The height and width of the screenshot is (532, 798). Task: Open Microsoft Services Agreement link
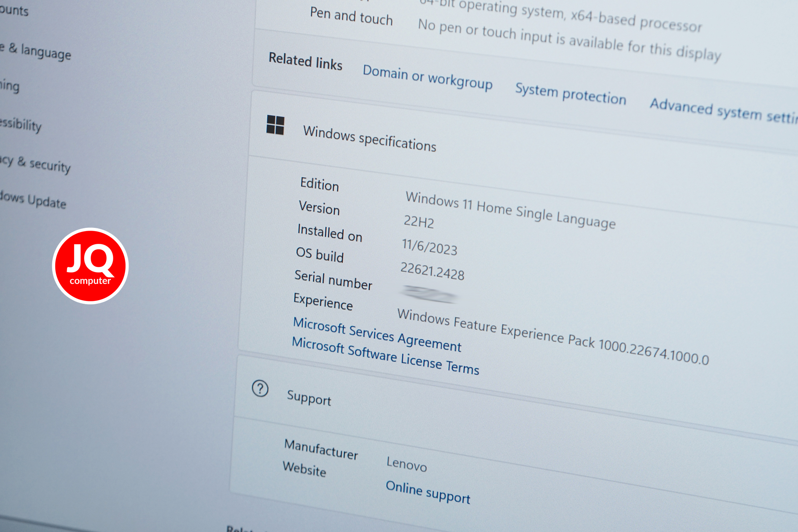tap(377, 334)
